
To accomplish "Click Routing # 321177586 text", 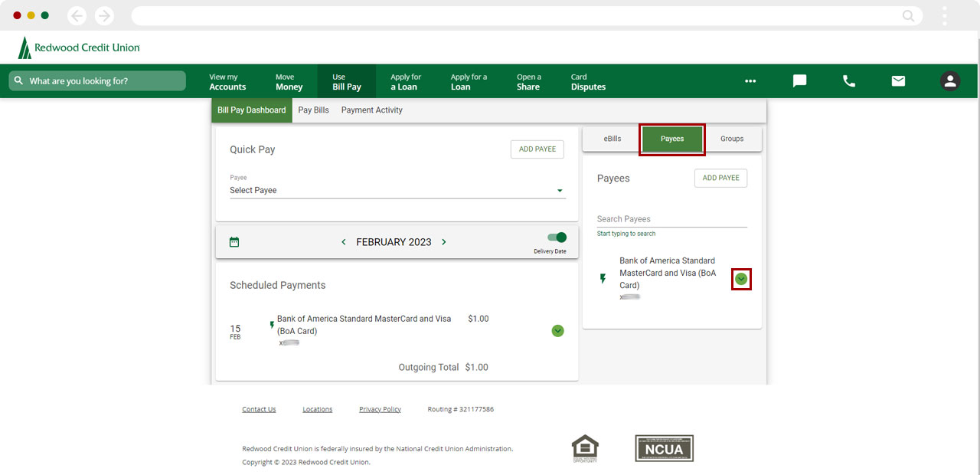I will 461,409.
